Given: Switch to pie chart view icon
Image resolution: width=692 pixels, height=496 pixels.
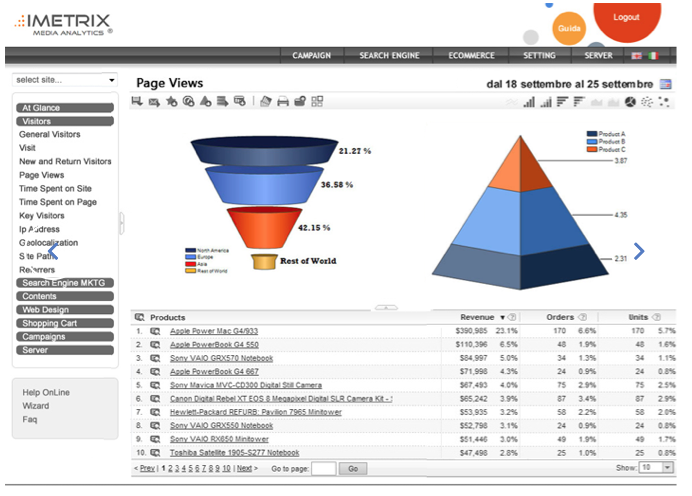Looking at the screenshot, I should click(x=631, y=102).
